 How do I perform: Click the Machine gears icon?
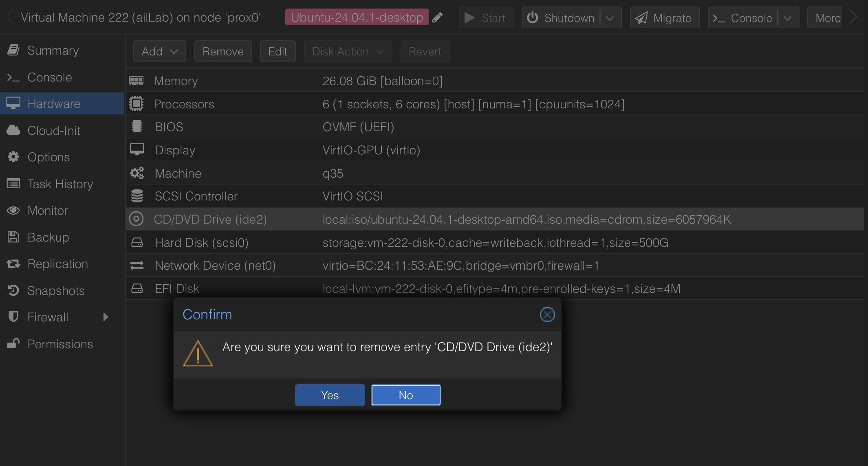[x=137, y=173]
